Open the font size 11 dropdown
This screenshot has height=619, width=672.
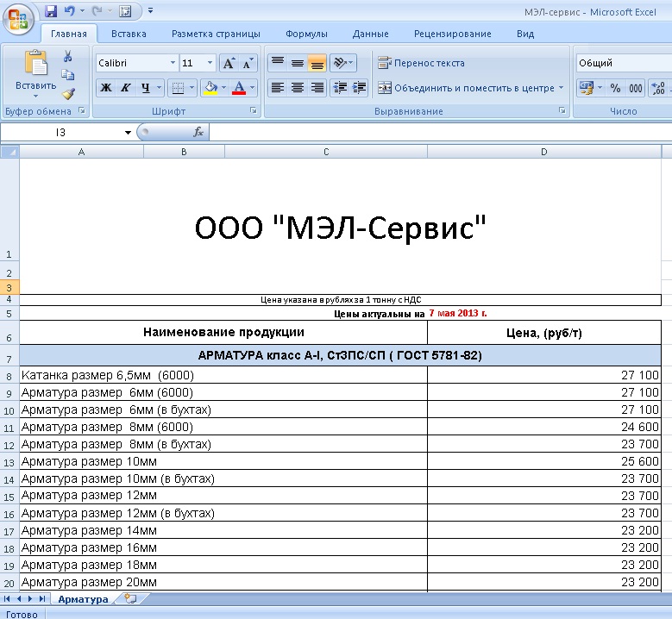tap(210, 63)
